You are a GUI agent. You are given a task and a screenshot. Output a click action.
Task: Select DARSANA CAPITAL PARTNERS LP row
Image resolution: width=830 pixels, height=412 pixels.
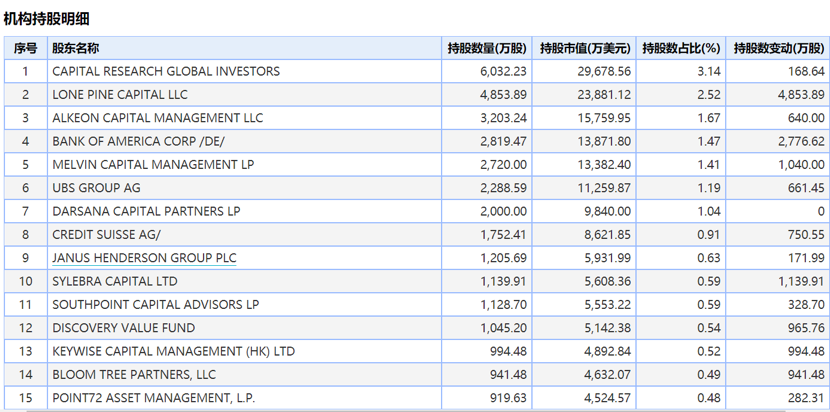click(x=417, y=211)
